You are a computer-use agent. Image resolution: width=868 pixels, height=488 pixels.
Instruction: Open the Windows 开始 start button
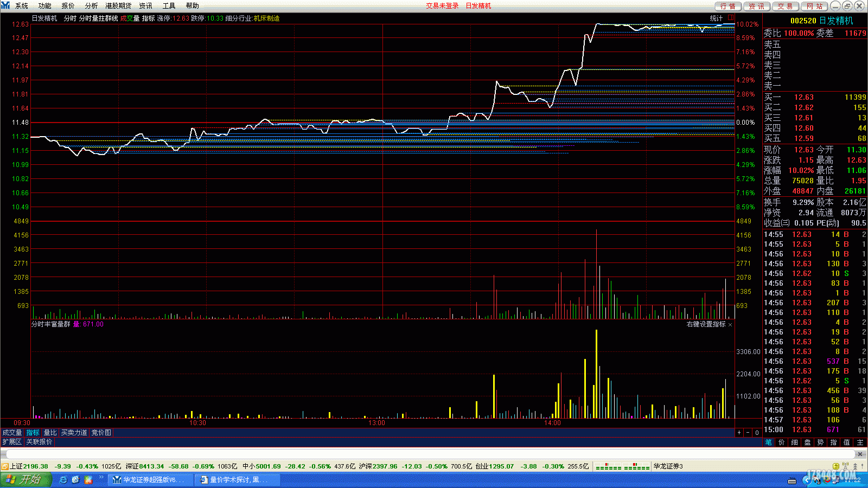click(x=25, y=479)
